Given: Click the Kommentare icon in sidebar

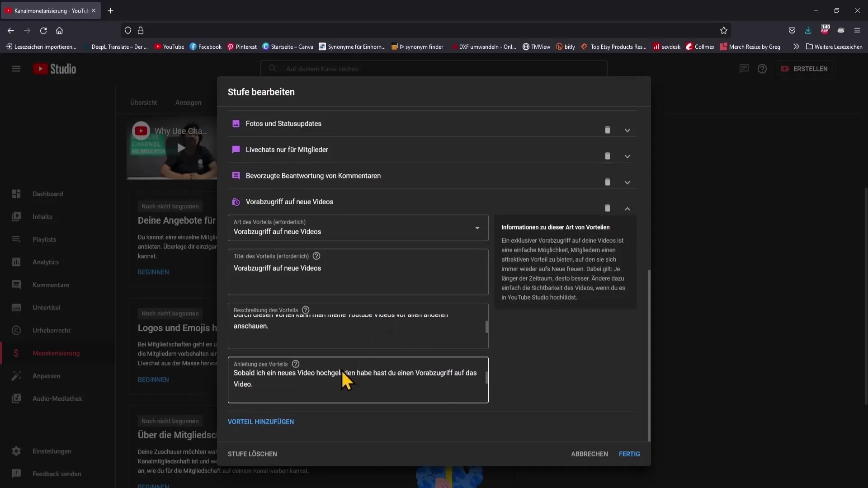Looking at the screenshot, I should tap(16, 284).
